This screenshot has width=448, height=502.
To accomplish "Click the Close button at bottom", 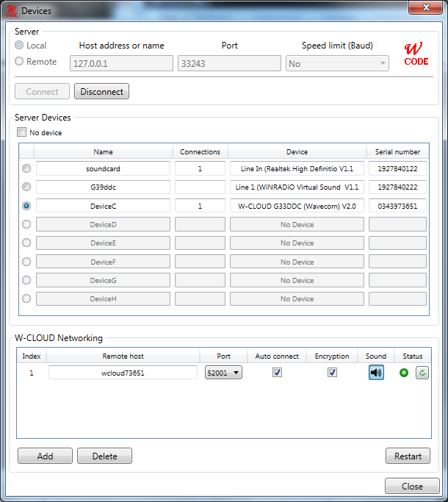I will pyautogui.click(x=412, y=486).
